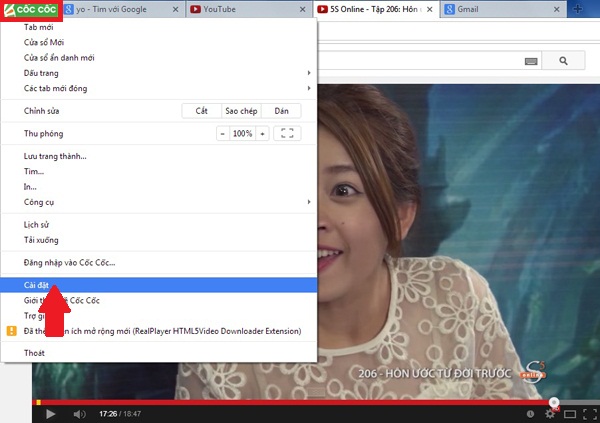The height and width of the screenshot is (423, 600).
Task: Open a new tab with the plus button
Action: click(578, 10)
